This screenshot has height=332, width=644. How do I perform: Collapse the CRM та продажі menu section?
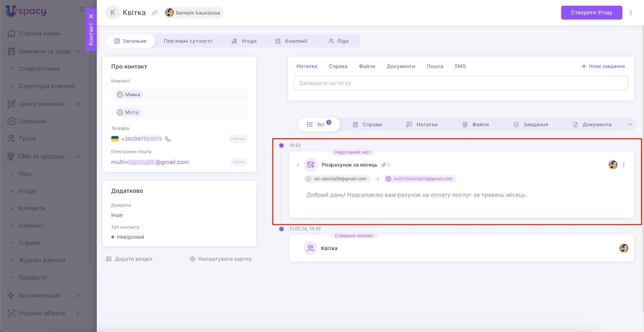tap(78, 156)
